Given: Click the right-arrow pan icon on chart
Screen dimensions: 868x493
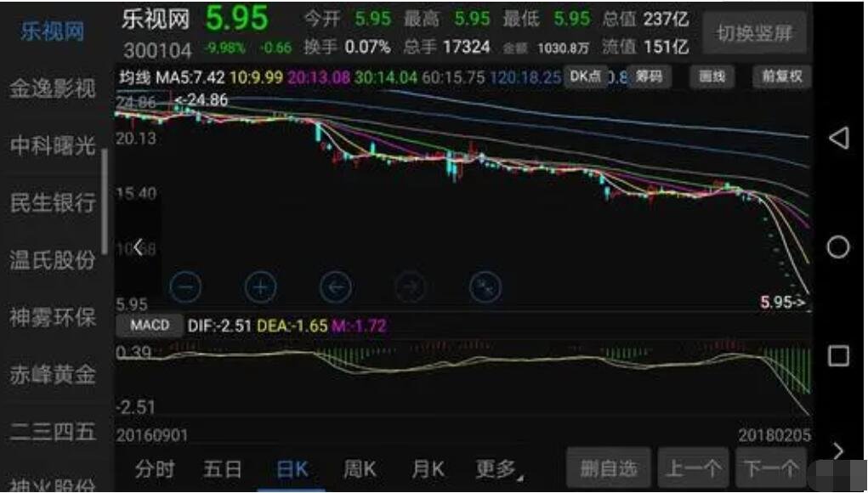Looking at the screenshot, I should point(410,287).
